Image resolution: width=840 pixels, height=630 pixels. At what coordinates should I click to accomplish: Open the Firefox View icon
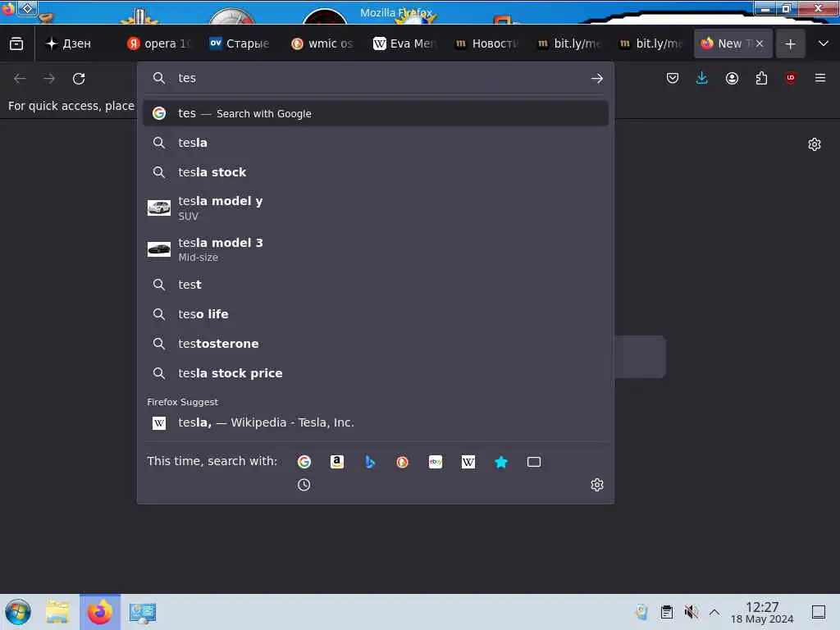point(16,43)
